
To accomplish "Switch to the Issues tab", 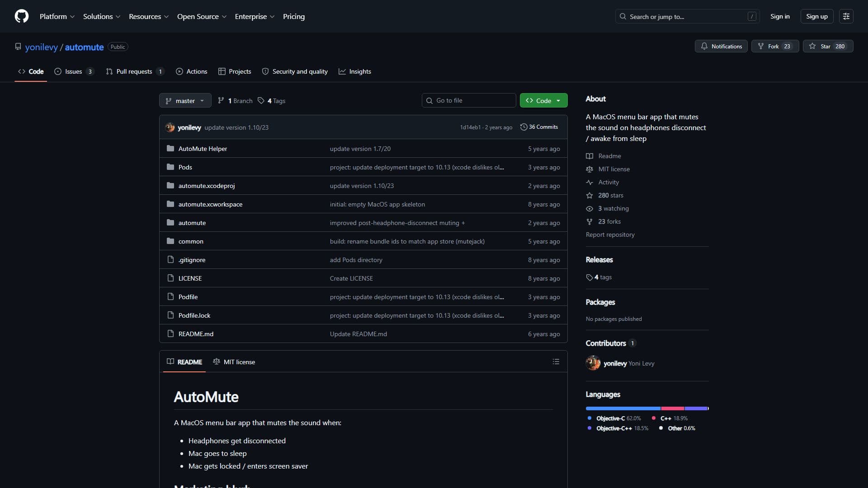I will (75, 71).
